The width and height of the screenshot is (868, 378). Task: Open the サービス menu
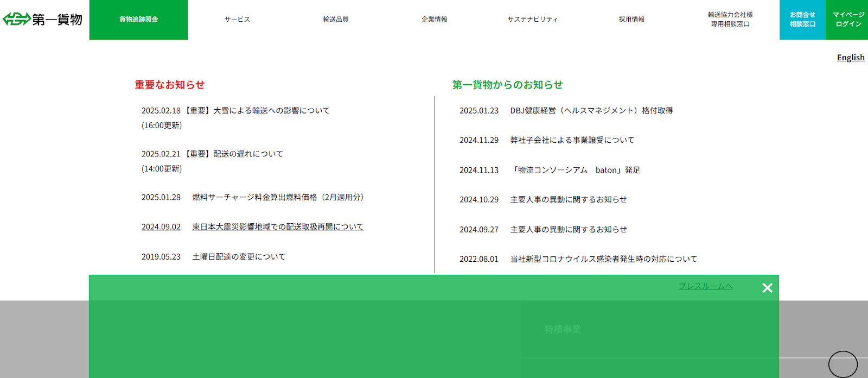coord(237,20)
